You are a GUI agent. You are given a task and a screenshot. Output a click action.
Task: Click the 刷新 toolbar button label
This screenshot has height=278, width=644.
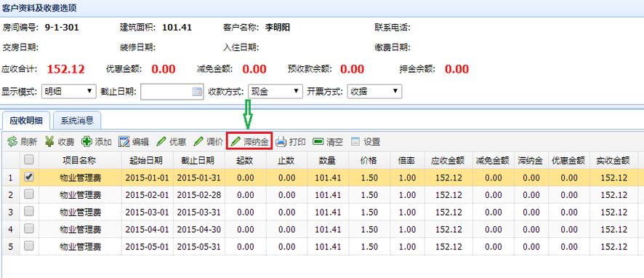click(x=29, y=143)
